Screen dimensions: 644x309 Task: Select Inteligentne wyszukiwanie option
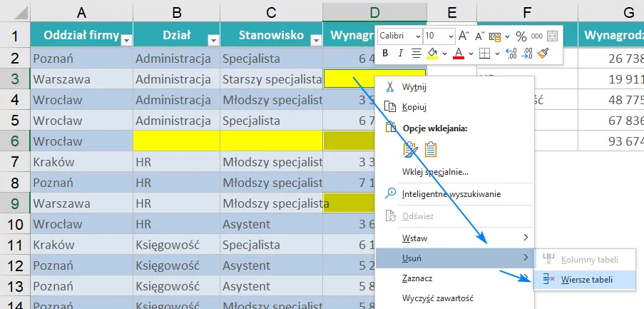(x=455, y=194)
